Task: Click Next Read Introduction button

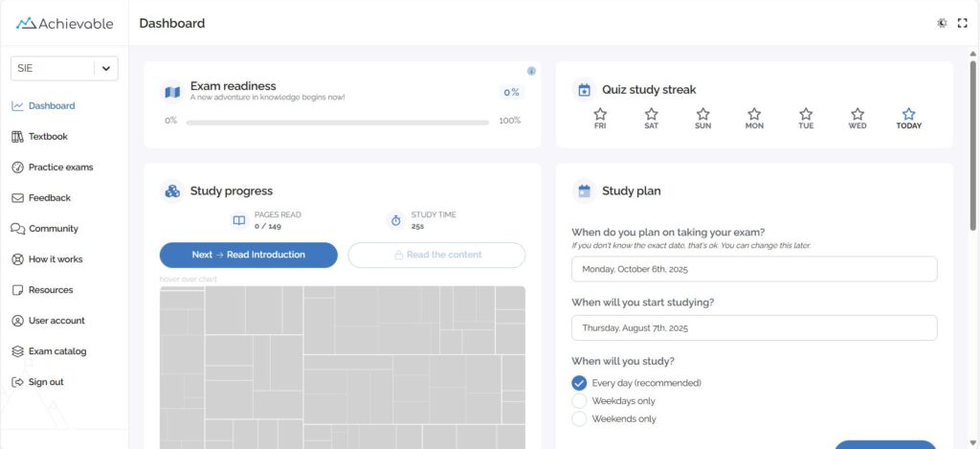Action: pos(248,255)
